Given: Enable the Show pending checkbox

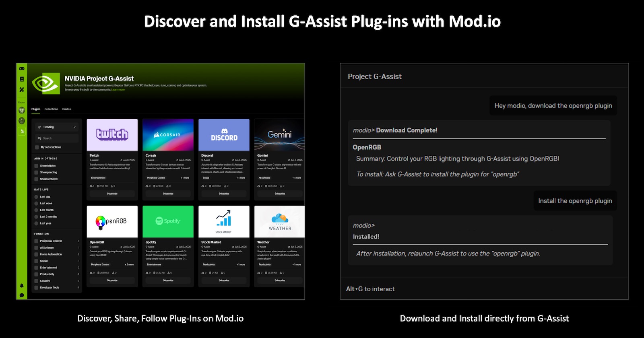Looking at the screenshot, I should tap(36, 172).
